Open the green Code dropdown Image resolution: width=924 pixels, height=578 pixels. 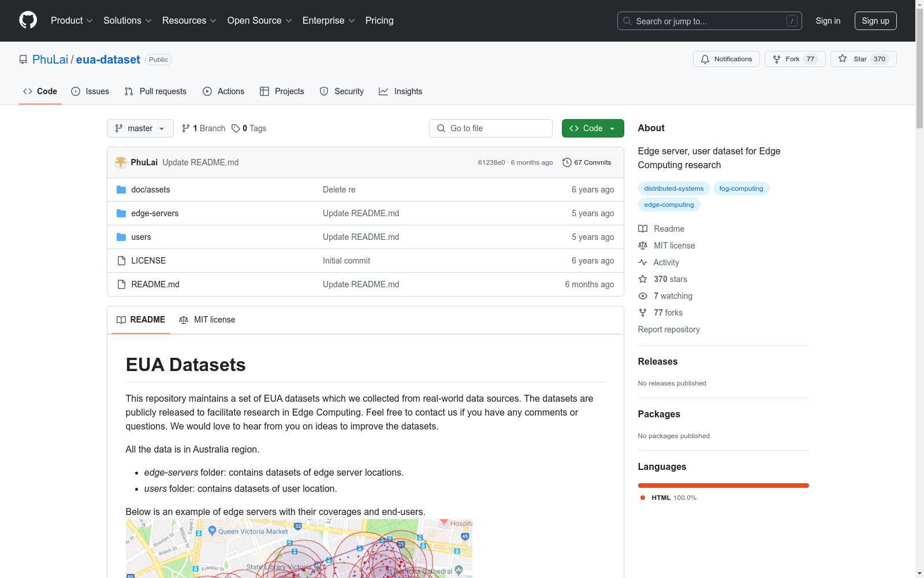[x=593, y=128]
